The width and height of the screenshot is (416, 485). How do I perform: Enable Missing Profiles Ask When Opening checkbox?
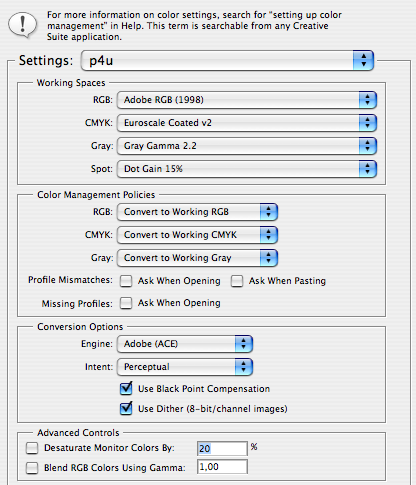(126, 303)
